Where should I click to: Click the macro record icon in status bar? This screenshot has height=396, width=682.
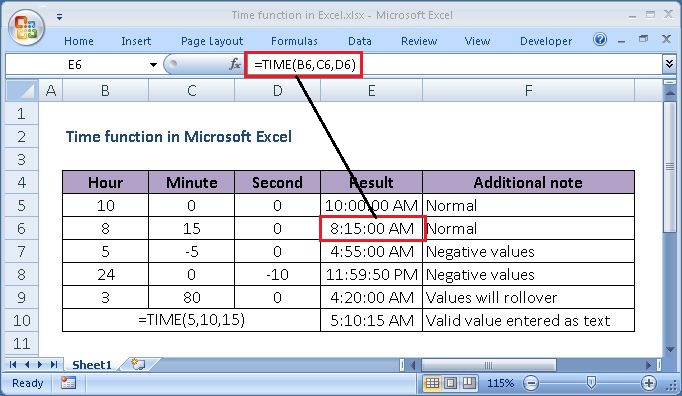click(x=68, y=383)
